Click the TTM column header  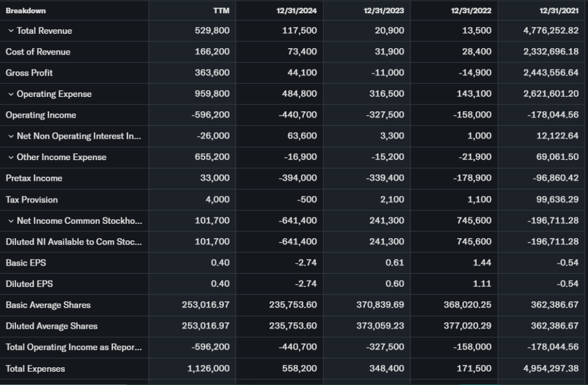point(221,11)
